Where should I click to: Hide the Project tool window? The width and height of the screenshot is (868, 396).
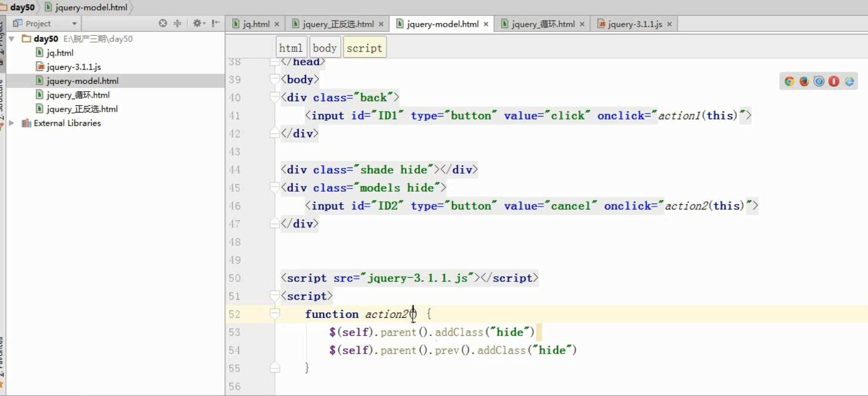216,23
